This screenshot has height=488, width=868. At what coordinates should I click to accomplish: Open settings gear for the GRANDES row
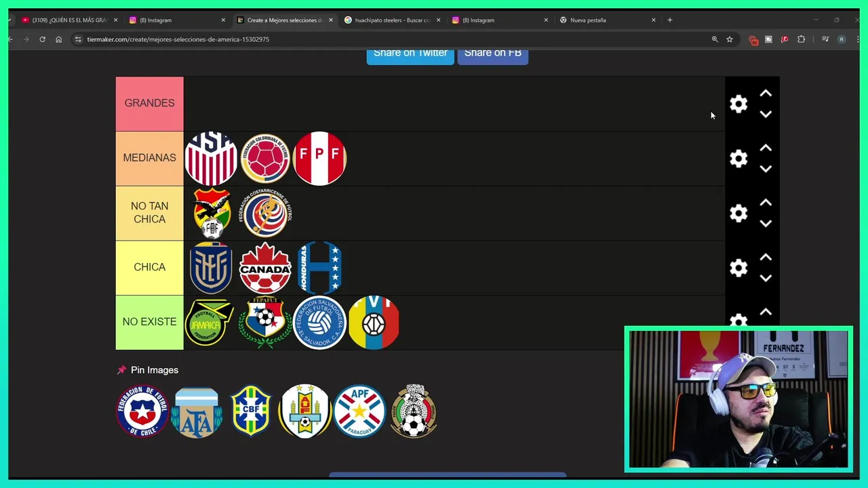(738, 104)
